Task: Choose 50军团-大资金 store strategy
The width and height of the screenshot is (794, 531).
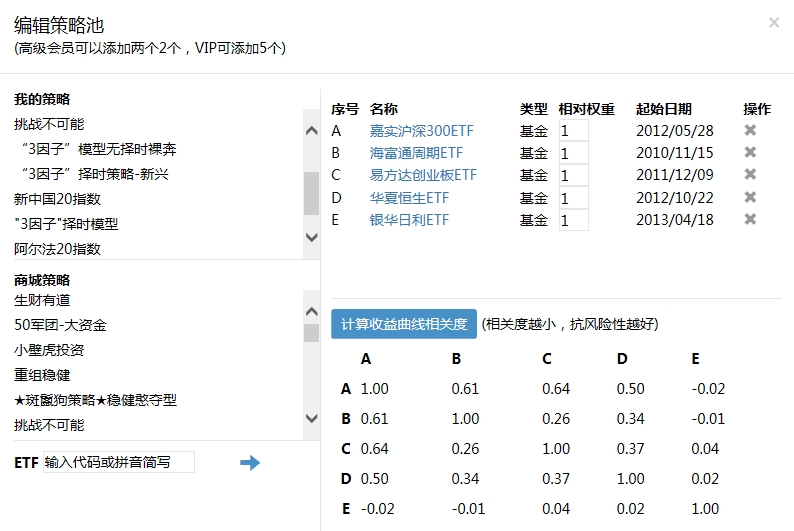Action: click(60, 325)
